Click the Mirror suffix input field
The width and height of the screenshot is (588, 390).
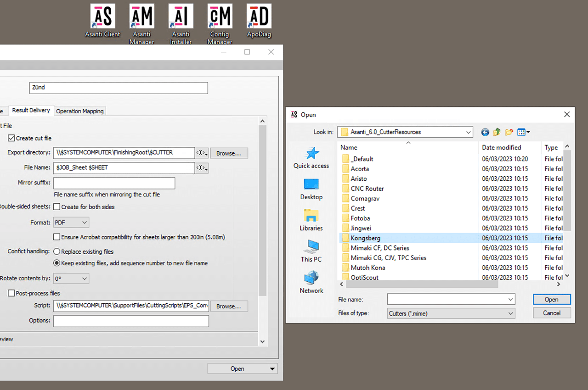pos(114,183)
